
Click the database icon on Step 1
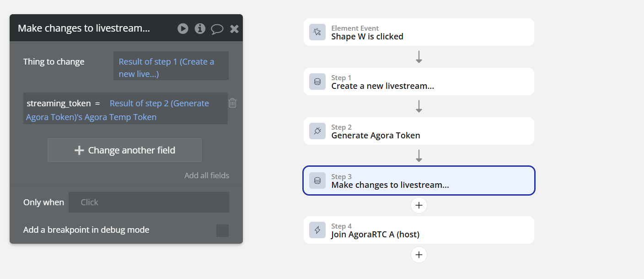(317, 82)
